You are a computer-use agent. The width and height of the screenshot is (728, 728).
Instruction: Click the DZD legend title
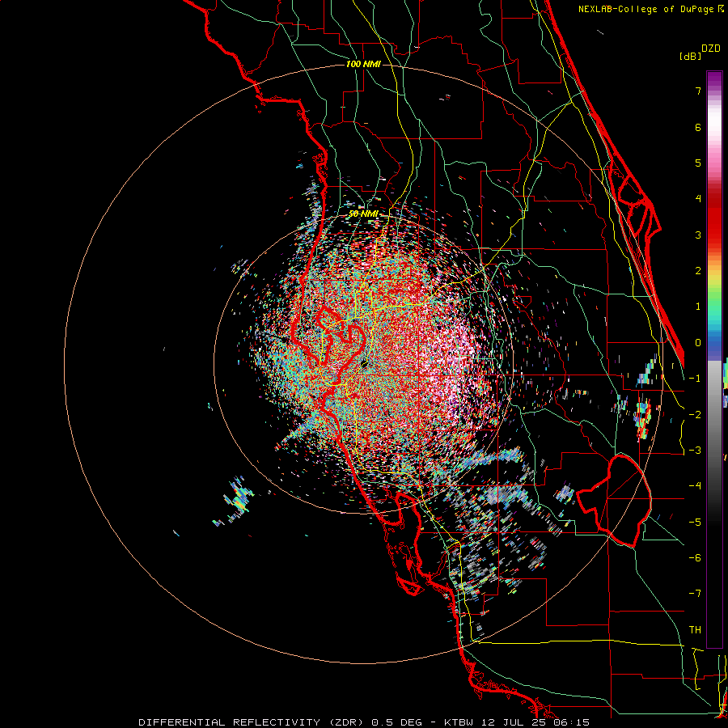coord(711,49)
